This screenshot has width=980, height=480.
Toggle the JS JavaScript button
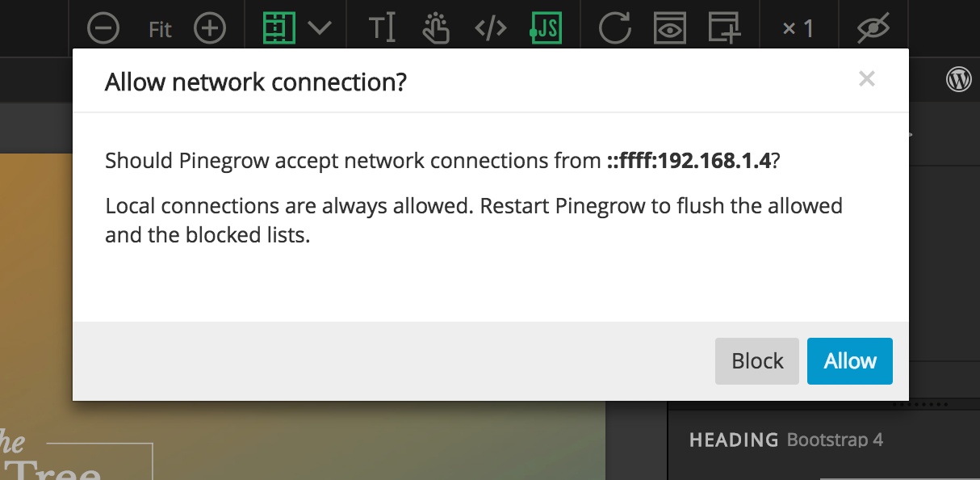point(546,28)
